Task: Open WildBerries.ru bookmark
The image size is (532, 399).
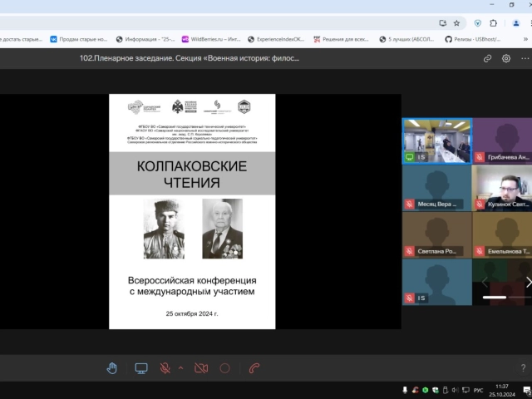Action: point(211,39)
